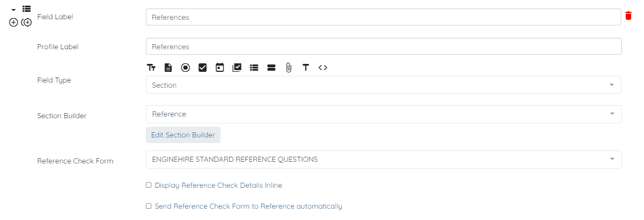This screenshot has width=644, height=220.
Task: Open the Field Type Section dropdown
Action: (383, 85)
